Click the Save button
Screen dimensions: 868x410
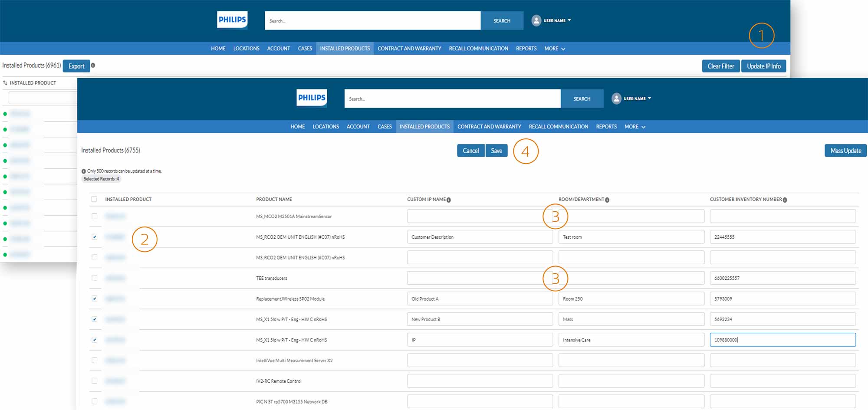click(x=496, y=151)
